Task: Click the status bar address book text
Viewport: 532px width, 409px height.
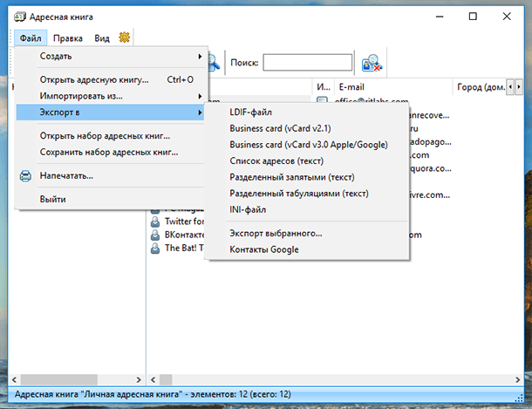Action: pos(153,394)
